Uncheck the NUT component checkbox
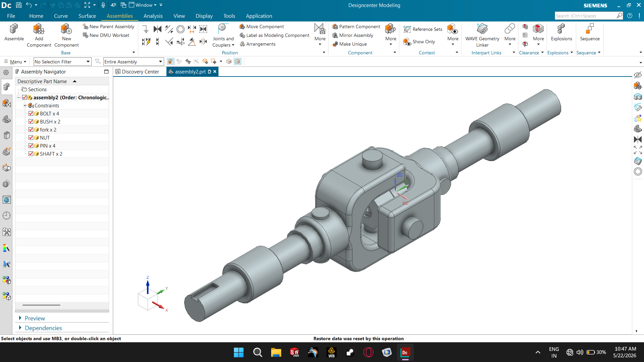644x362 pixels. (31, 138)
